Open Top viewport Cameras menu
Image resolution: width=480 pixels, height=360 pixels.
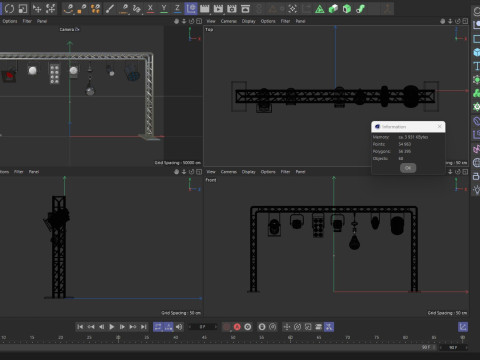click(x=229, y=21)
